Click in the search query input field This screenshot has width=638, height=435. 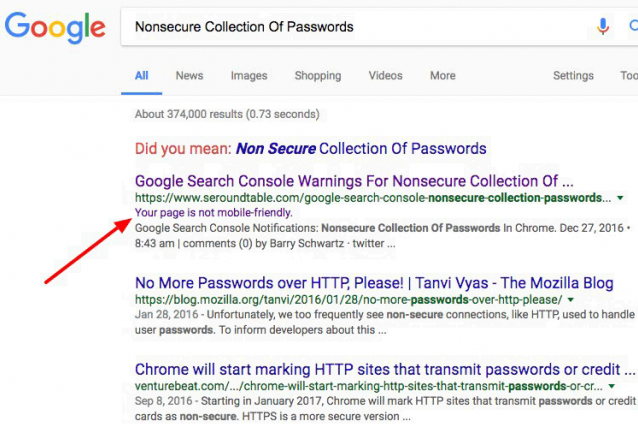point(358,27)
